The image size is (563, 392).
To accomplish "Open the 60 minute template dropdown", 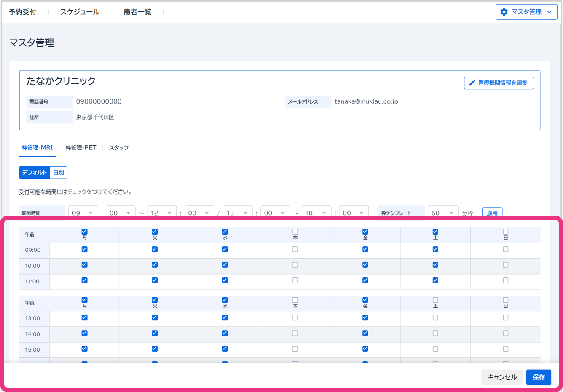I will coord(443,213).
